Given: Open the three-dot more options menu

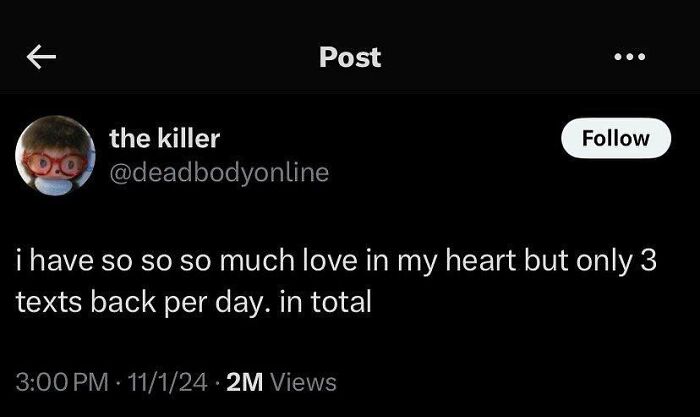Looking at the screenshot, I should click(x=629, y=56).
